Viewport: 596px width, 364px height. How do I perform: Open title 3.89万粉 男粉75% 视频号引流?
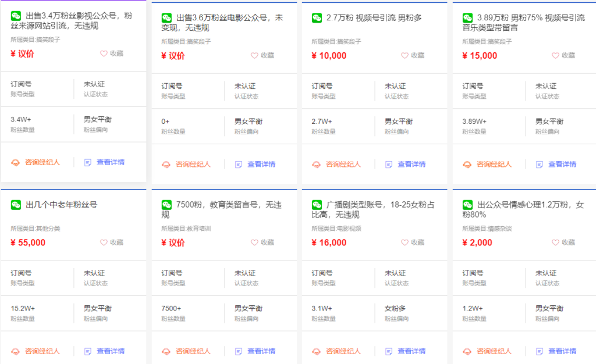523,23
